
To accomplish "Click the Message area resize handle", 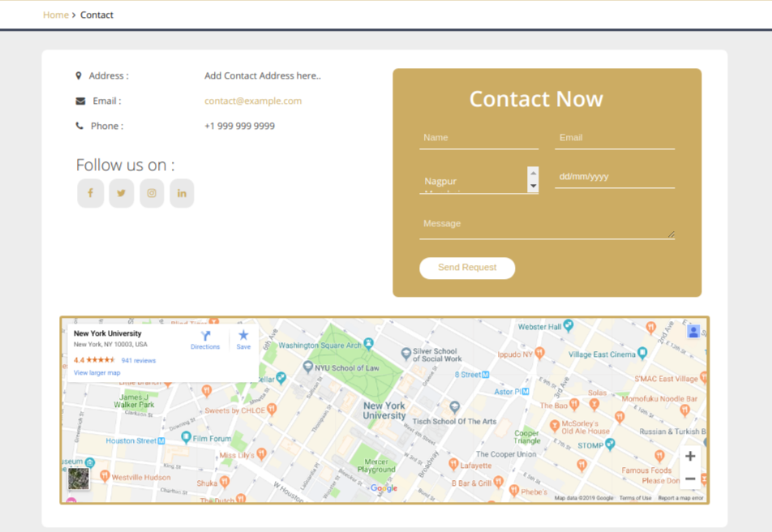I will point(671,235).
